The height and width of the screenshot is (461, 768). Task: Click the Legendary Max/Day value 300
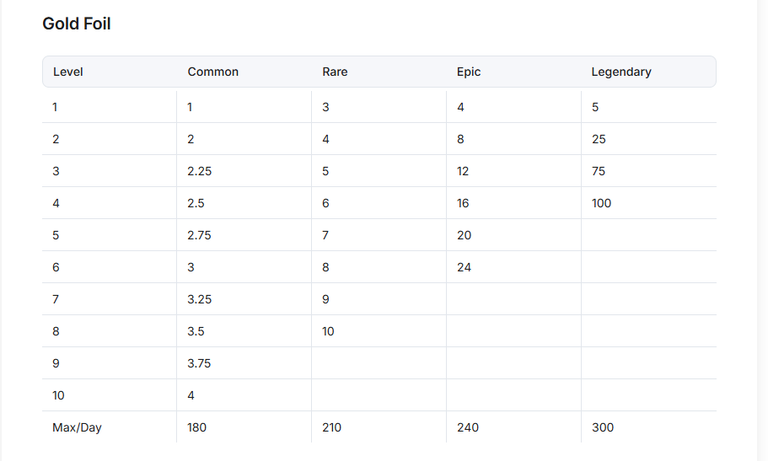coord(602,427)
